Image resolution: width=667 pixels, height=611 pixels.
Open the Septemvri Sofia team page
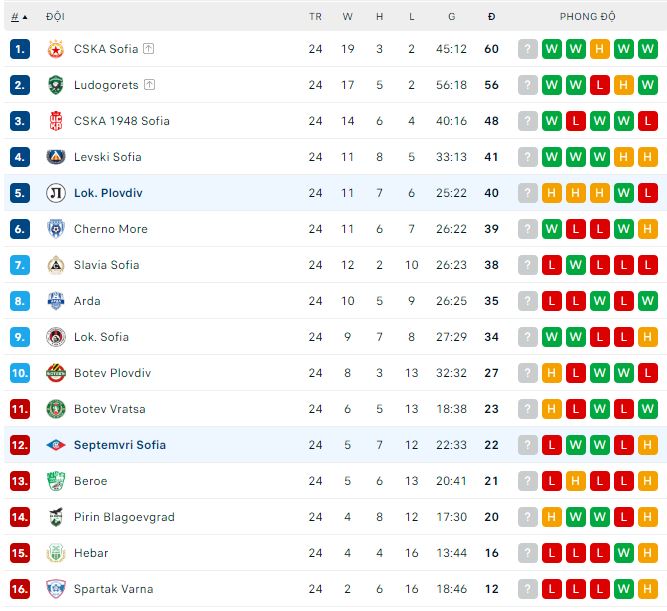120,445
